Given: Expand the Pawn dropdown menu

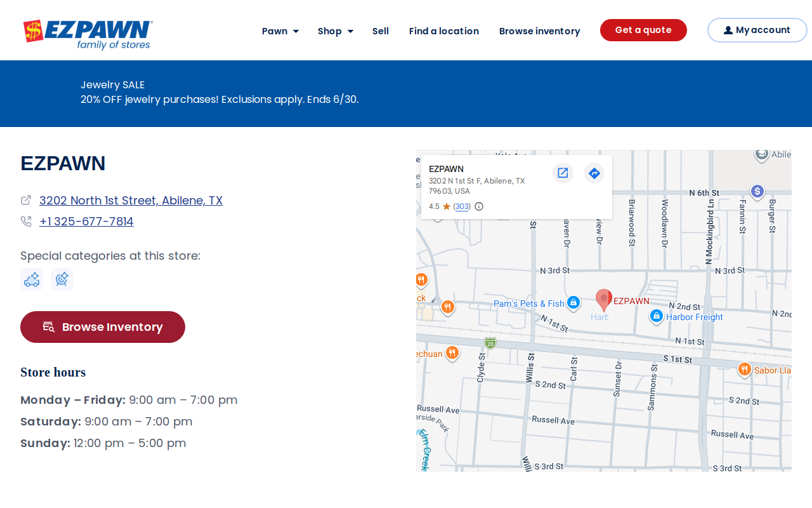Looking at the screenshot, I should 280,31.
